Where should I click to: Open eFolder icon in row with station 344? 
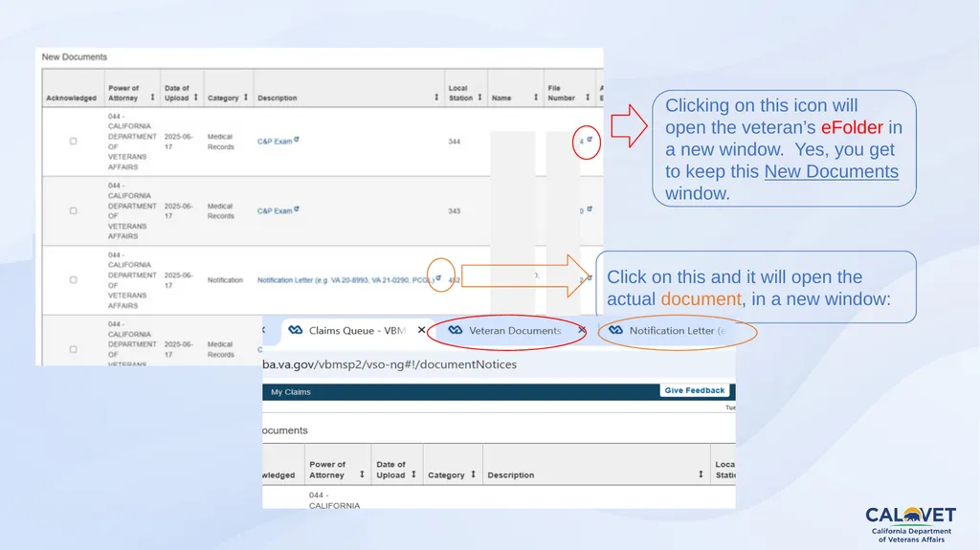pos(590,140)
